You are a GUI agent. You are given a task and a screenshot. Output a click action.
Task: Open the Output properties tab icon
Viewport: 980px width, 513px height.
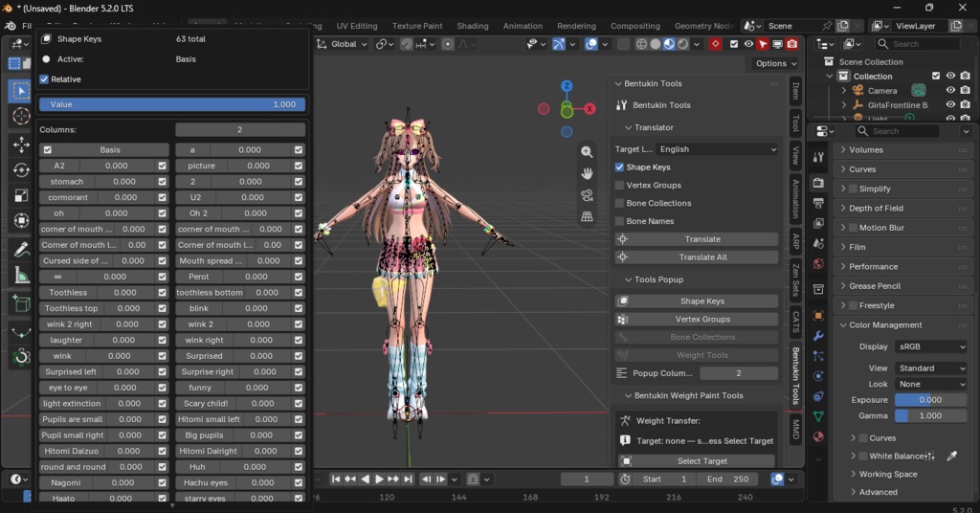(818, 203)
